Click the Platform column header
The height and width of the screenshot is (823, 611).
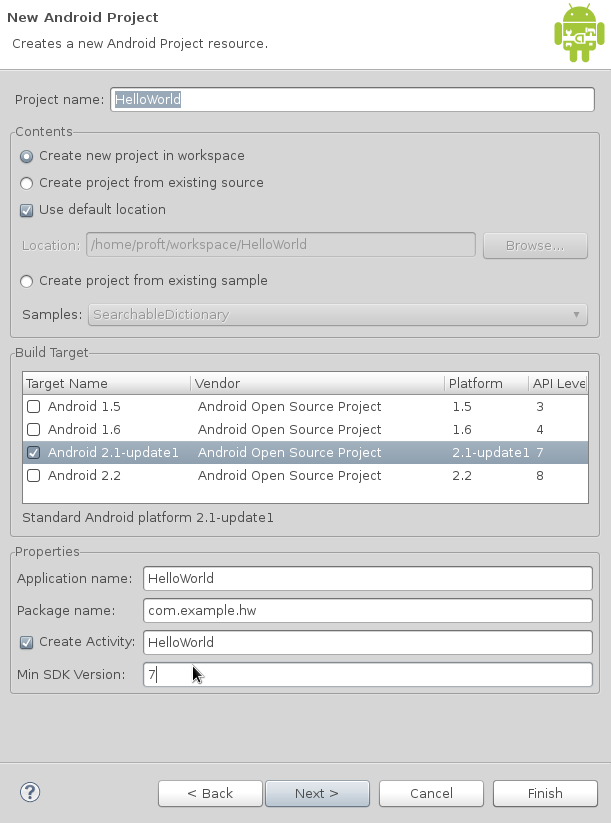point(486,384)
